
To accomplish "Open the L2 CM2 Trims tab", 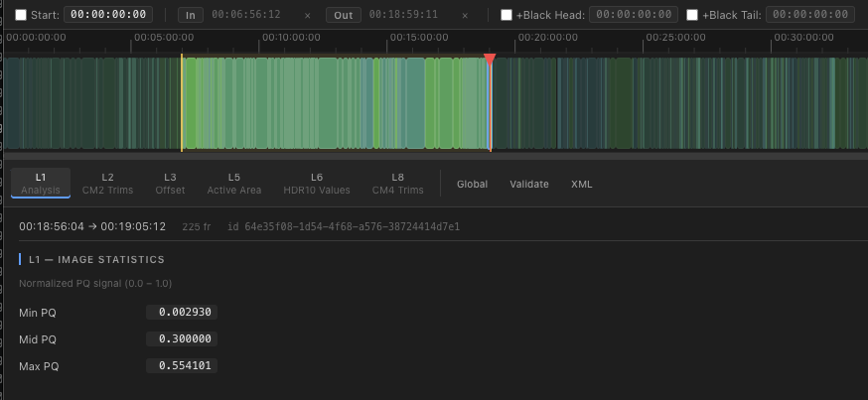I will coord(107,183).
